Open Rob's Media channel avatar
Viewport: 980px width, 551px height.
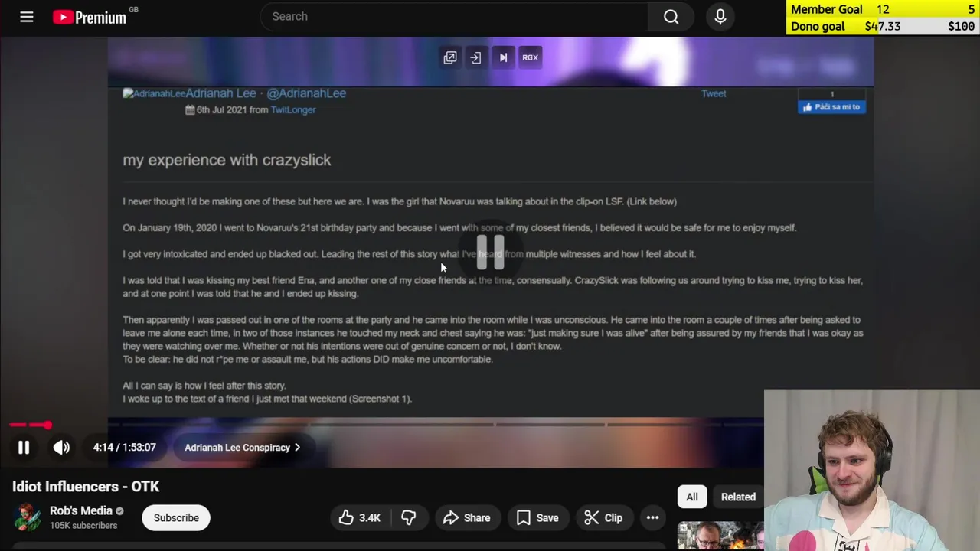(x=27, y=517)
